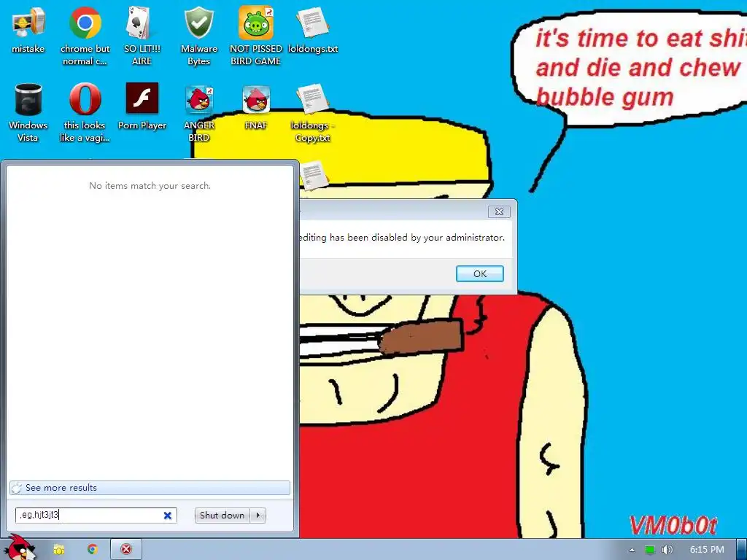Switch to the red X error taskbar item
This screenshot has width=747, height=560.
tap(125, 550)
